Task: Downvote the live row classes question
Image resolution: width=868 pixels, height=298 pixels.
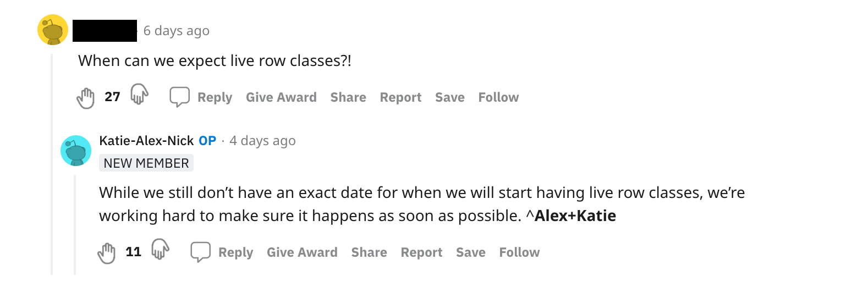Action: 139,95
